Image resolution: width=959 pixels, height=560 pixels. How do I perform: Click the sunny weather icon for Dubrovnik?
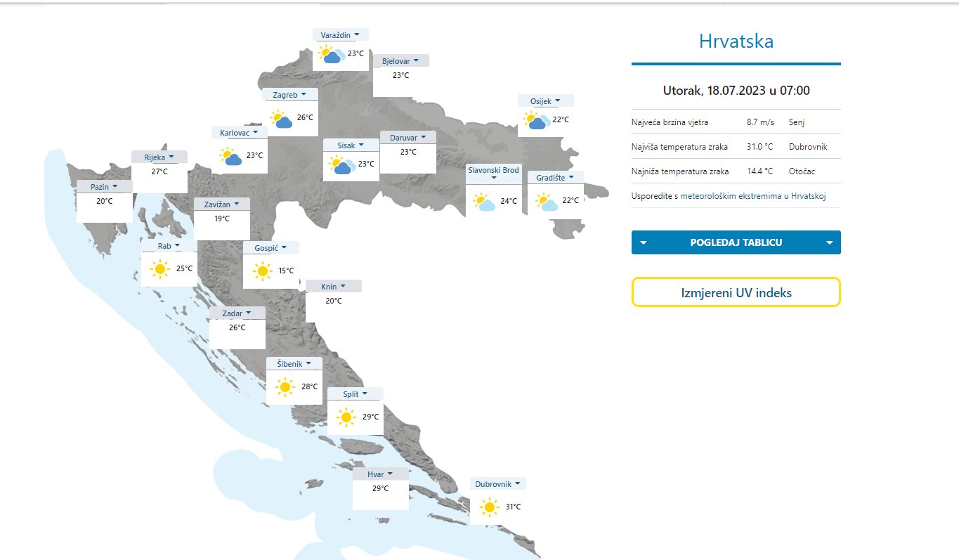(x=489, y=507)
